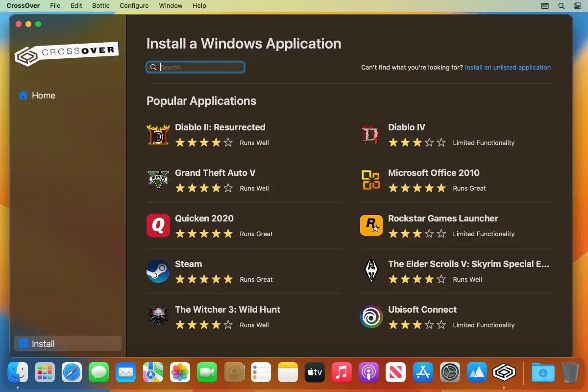Open Podcasts from the Dock
588x392 pixels.
click(368, 373)
